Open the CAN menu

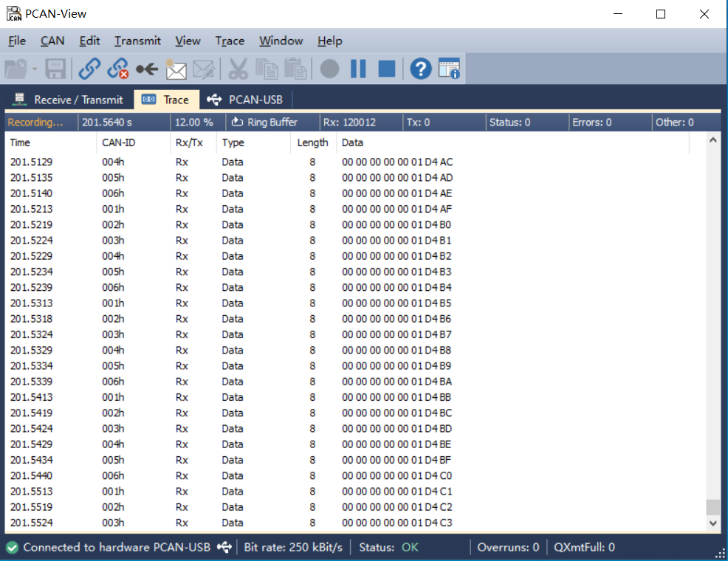[x=52, y=41]
